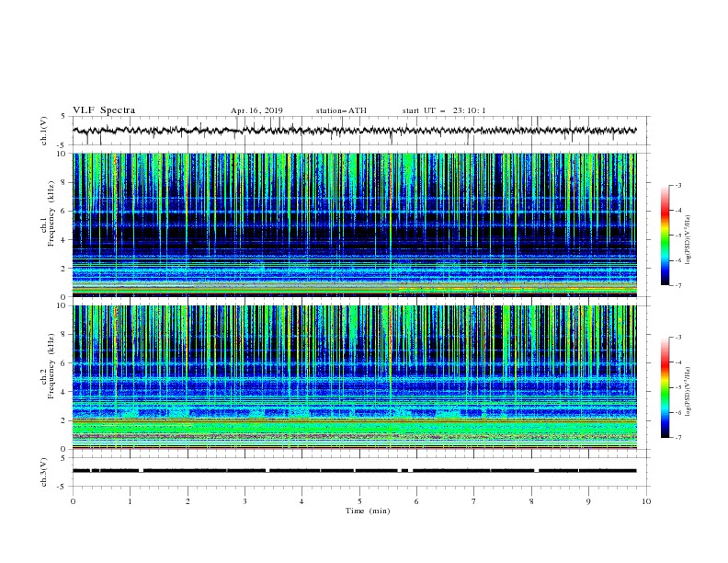Click the ch.2 'Frequency (kHz)' axis label

pos(51,366)
